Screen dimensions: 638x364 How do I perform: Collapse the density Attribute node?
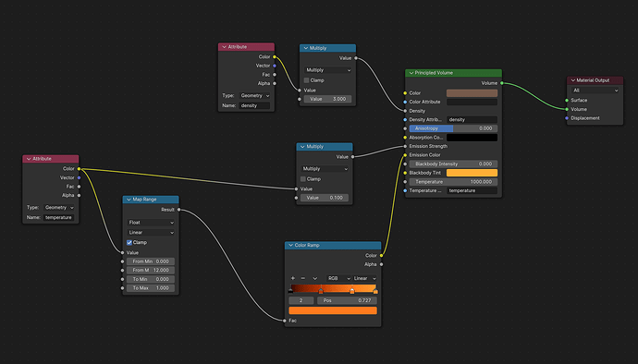tap(224, 47)
